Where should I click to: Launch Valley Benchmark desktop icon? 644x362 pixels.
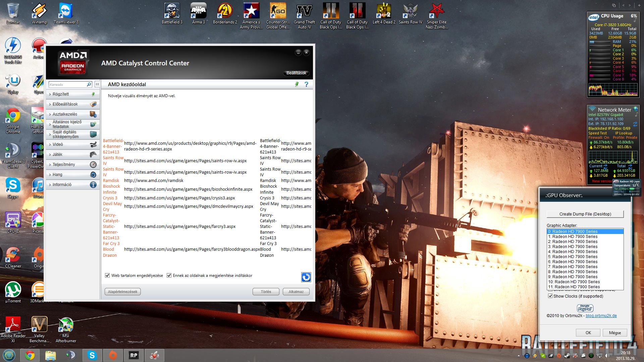(39, 329)
